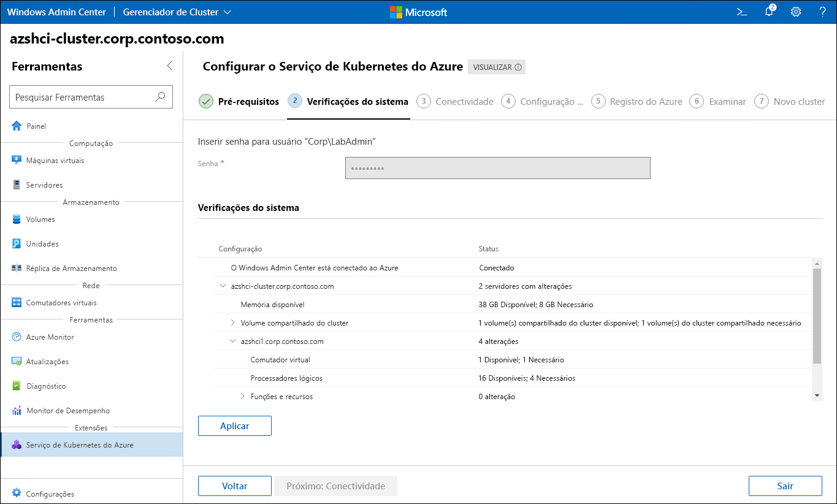The width and height of the screenshot is (837, 504).
Task: Collapse the azshci1.corp.contoso.com row
Action: 232,341
